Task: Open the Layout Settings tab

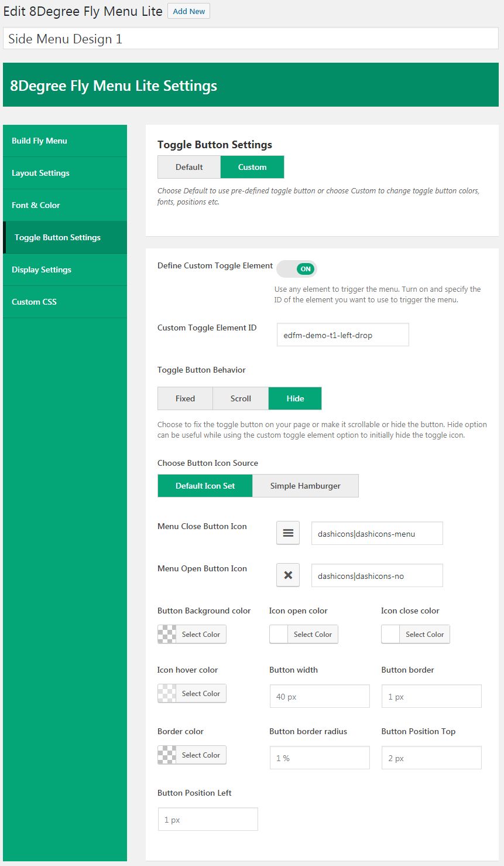Action: pos(65,173)
